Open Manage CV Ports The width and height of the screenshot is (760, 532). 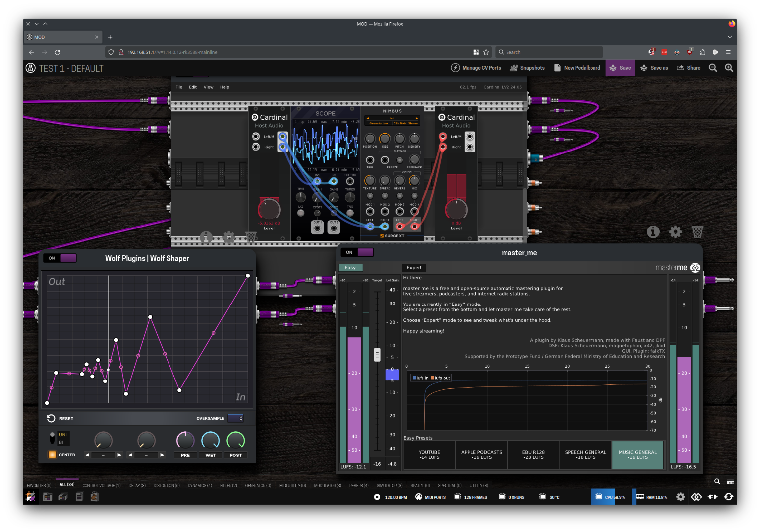click(476, 68)
